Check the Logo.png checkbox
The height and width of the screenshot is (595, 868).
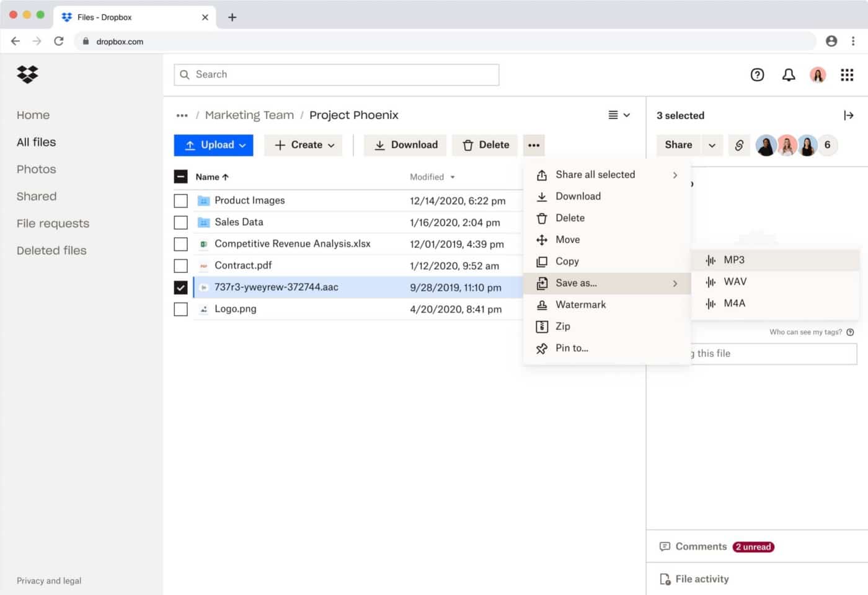pos(180,309)
